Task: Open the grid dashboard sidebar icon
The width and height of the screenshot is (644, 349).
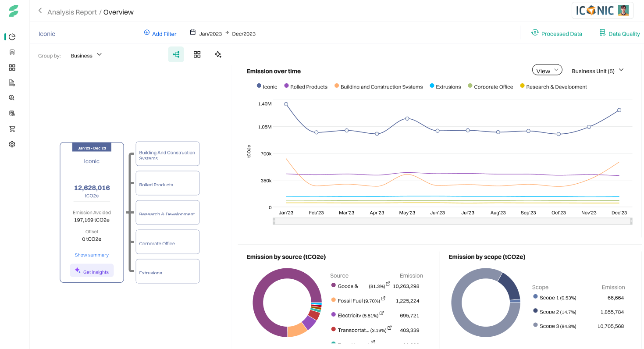Action: (x=12, y=68)
